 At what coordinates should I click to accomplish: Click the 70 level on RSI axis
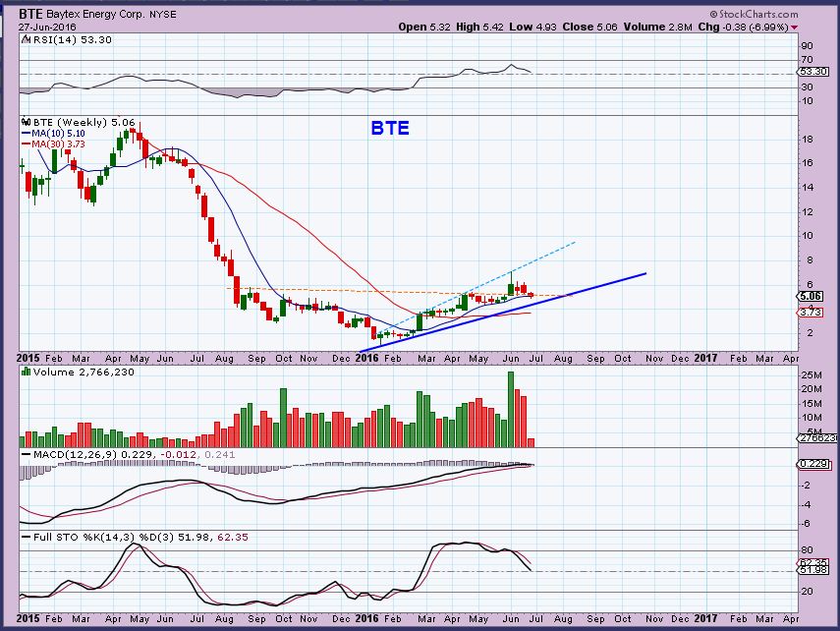pyautogui.click(x=807, y=60)
